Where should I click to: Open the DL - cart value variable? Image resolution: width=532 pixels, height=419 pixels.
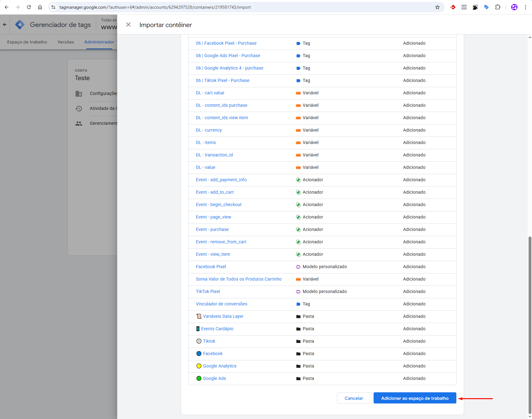point(210,93)
